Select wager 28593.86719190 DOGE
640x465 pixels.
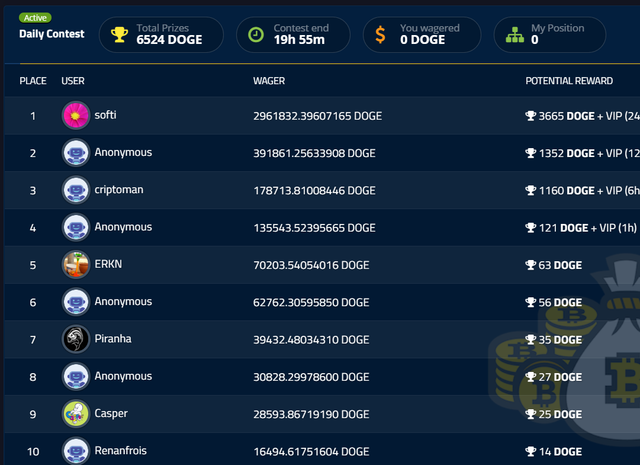(311, 414)
